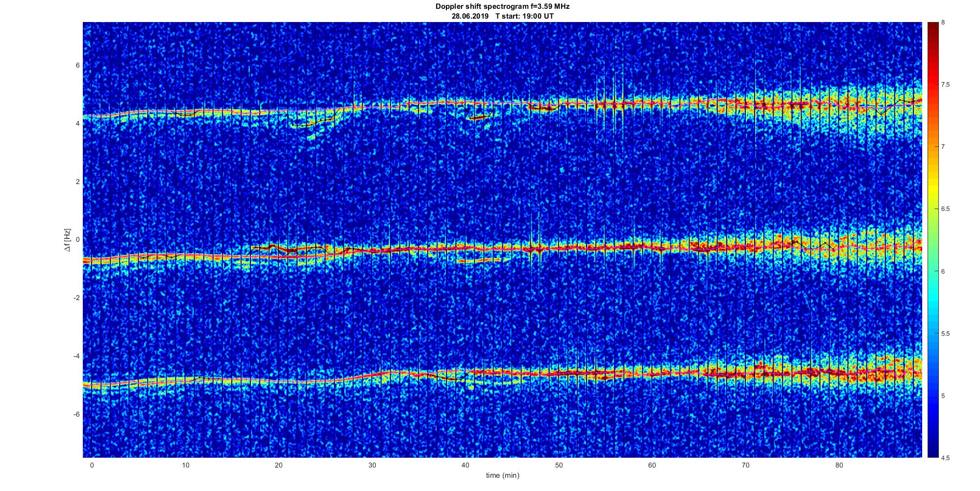The image size is (980, 491).
Task: Click the y-axis tick label 2
Action: point(78,182)
